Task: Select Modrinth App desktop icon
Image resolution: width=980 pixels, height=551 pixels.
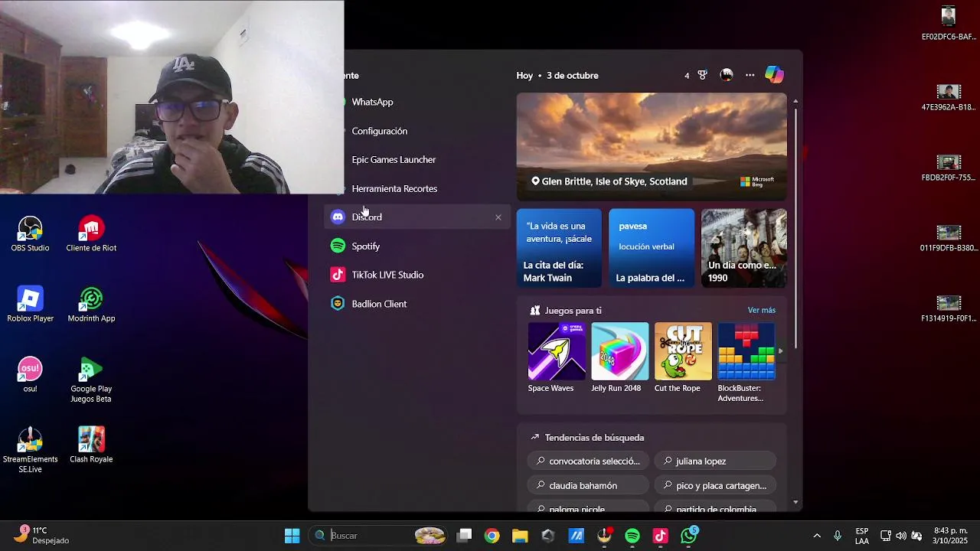Action: (x=91, y=305)
